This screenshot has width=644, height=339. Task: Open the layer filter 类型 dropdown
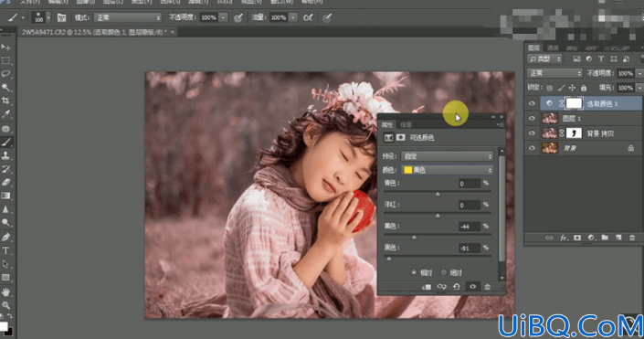[x=544, y=59]
